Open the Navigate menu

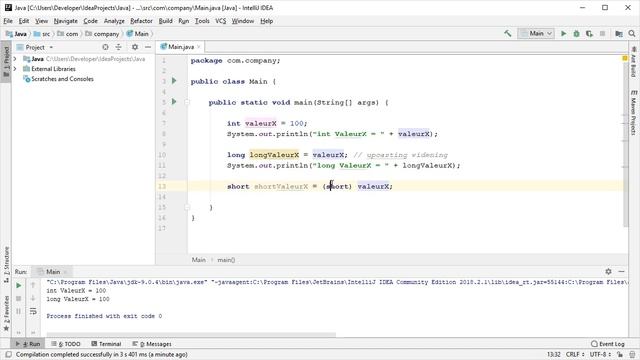coord(65,21)
